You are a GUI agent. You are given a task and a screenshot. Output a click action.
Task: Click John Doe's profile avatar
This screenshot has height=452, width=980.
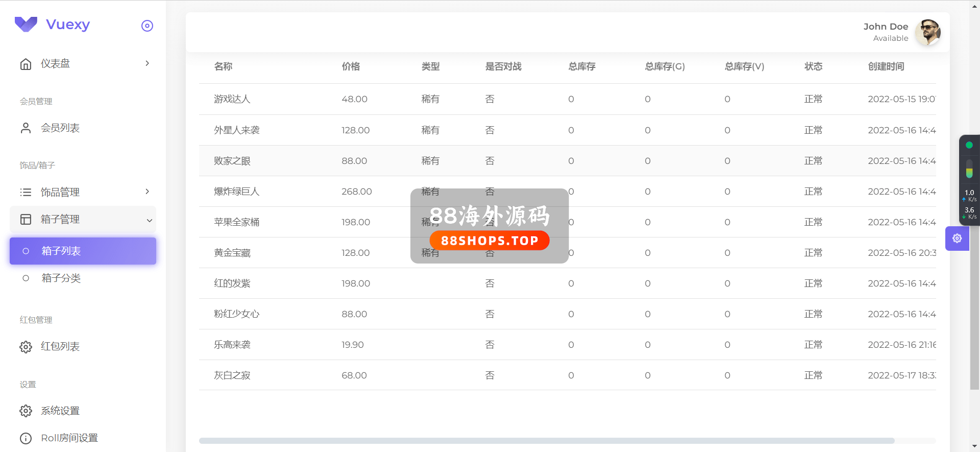pyautogui.click(x=927, y=32)
